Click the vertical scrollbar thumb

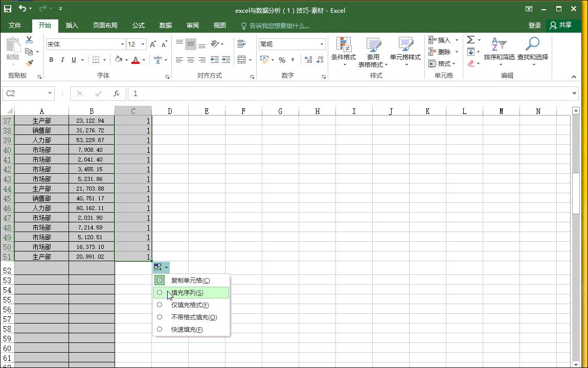[x=576, y=193]
